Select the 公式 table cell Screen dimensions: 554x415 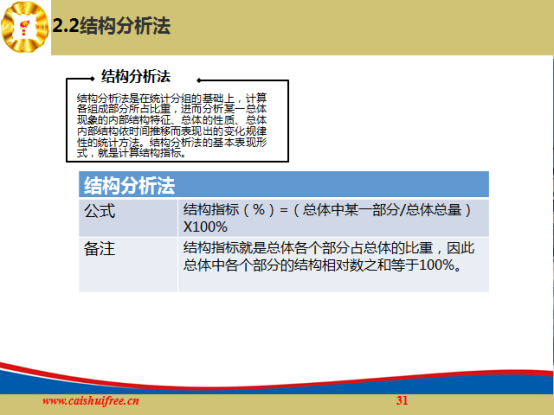click(128, 218)
